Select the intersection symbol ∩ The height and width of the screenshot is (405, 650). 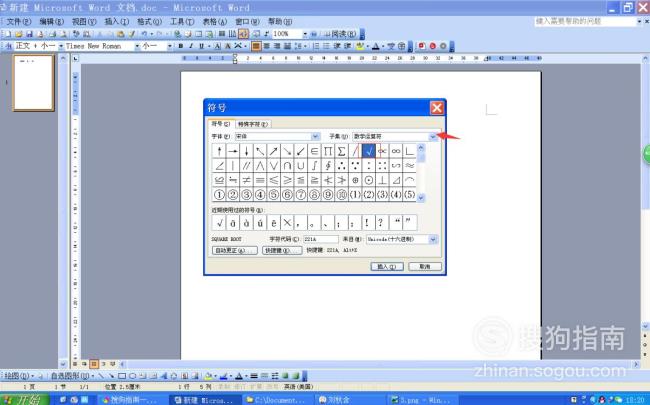coord(287,166)
